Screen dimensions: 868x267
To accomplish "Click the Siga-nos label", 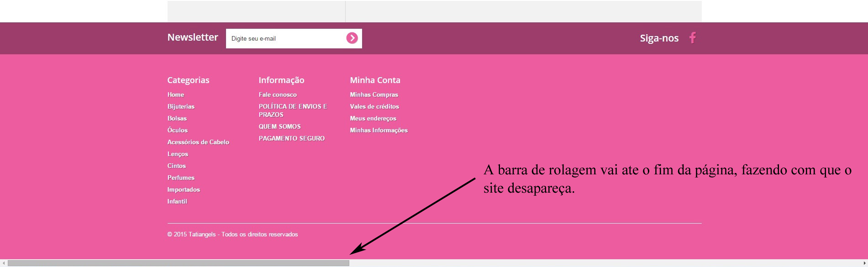I will pos(659,38).
